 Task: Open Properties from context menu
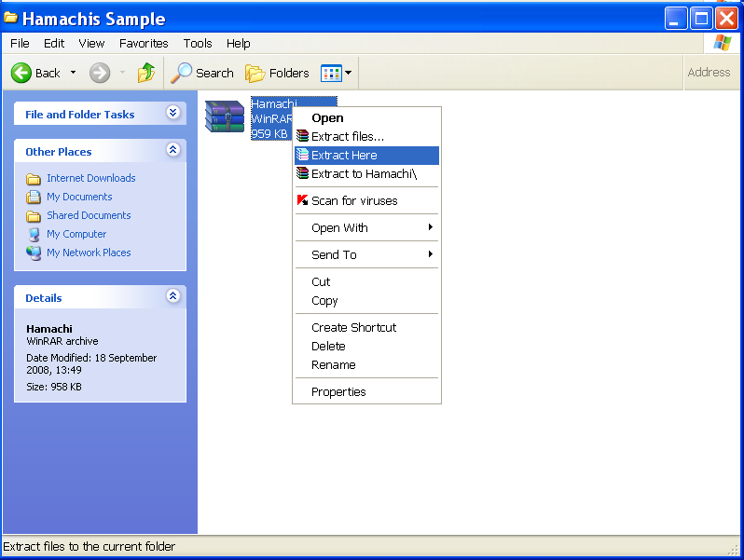pyautogui.click(x=366, y=392)
